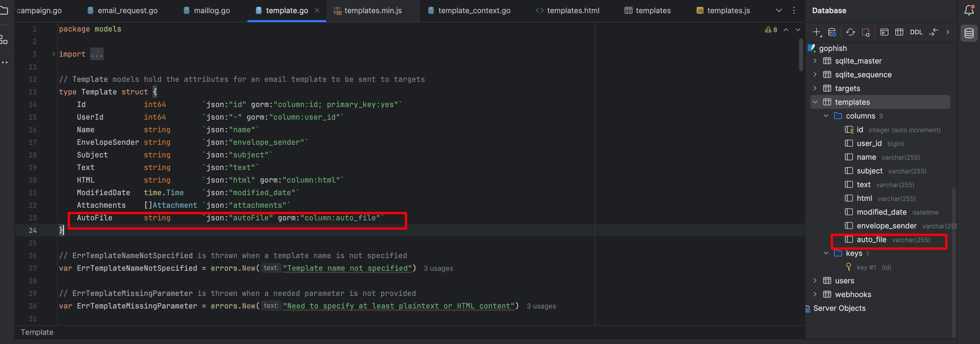Image resolution: width=980 pixels, height=344 pixels.
Task: Expand the sqlite_master table
Action: (x=815, y=61)
